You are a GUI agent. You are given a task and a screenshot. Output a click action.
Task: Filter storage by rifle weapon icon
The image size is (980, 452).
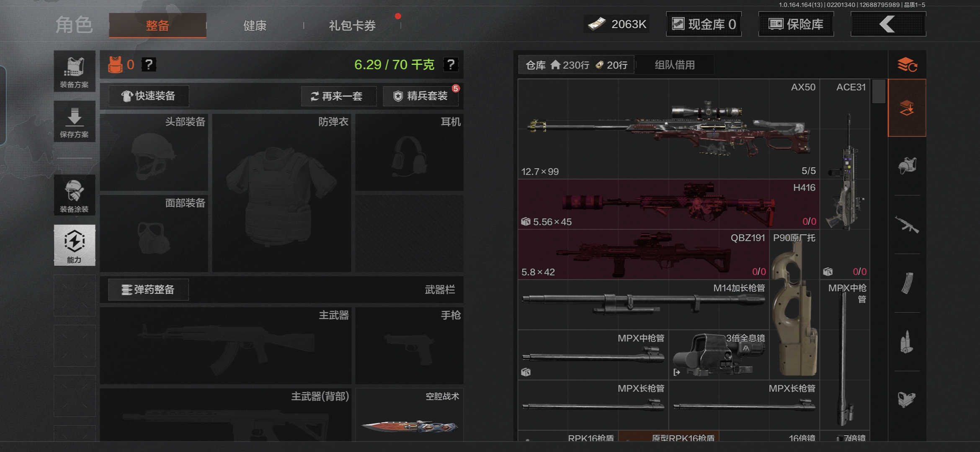coord(907,225)
